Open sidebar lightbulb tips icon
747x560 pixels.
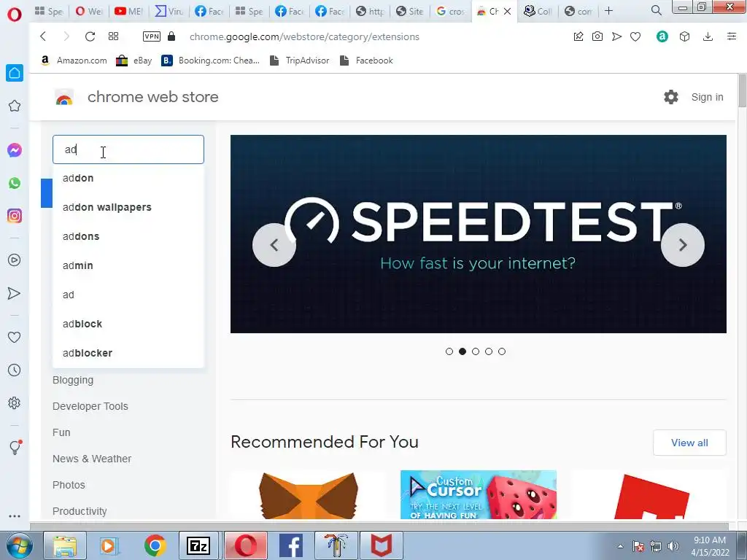tap(15, 447)
